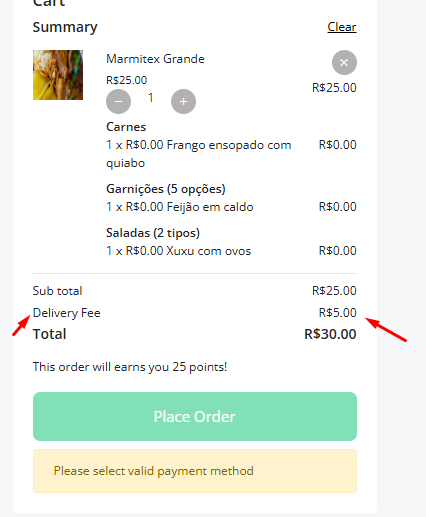Click the quantity value 1
The height and width of the screenshot is (517, 426).
(151, 98)
